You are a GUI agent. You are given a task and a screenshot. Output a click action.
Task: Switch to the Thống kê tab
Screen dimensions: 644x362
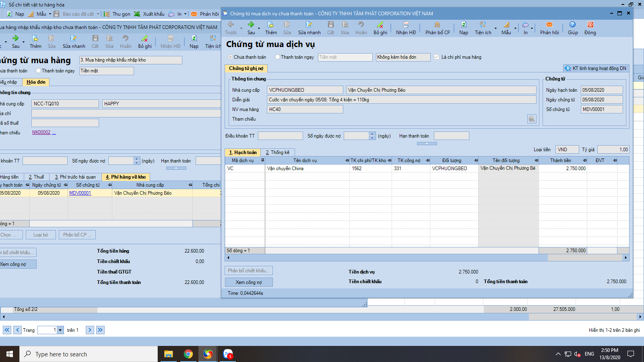point(277,152)
